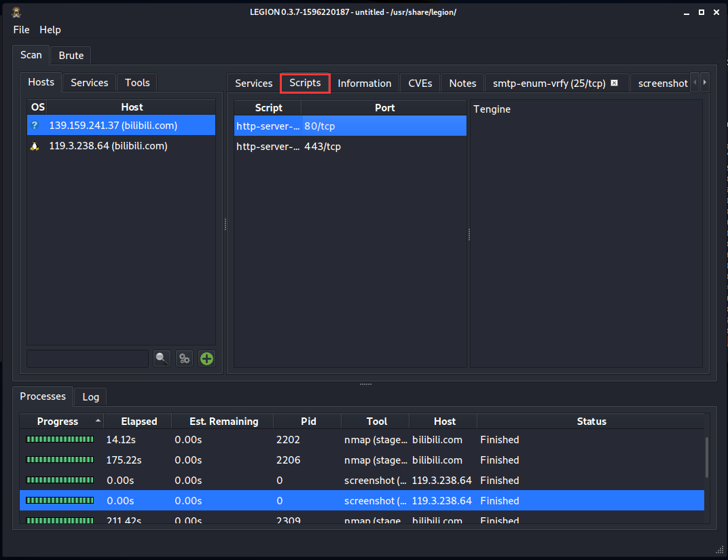The image size is (728, 560).
Task: Click the host filter input field
Action: click(88, 358)
